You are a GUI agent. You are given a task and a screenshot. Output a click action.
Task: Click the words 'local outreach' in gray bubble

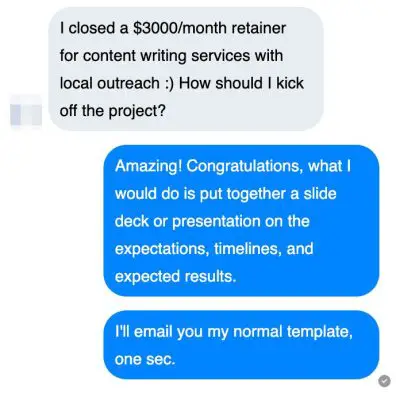[110, 83]
